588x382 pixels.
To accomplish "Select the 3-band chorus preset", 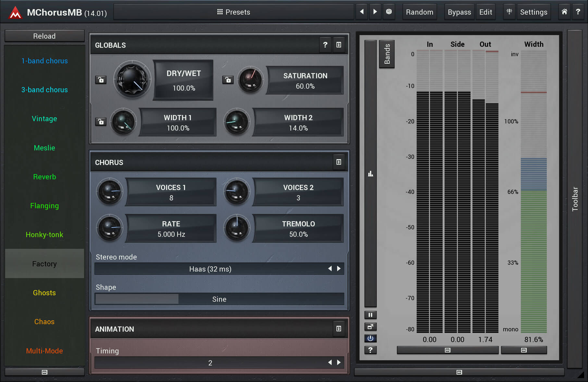I will (x=44, y=90).
